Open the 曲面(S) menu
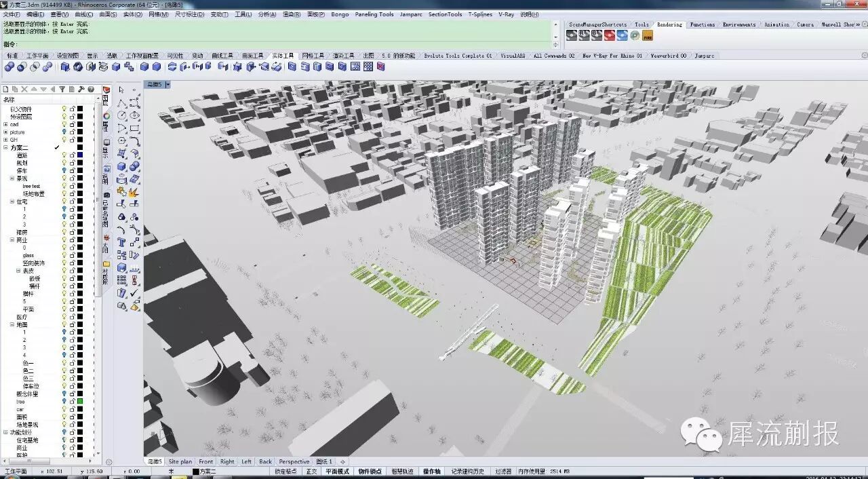The width and height of the screenshot is (868, 479). click(108, 14)
